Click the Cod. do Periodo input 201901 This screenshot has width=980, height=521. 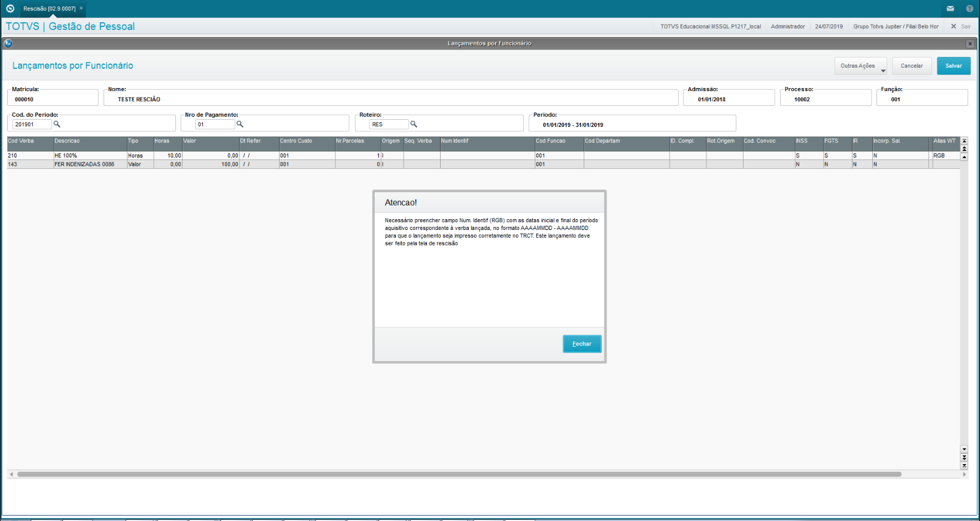click(x=32, y=125)
